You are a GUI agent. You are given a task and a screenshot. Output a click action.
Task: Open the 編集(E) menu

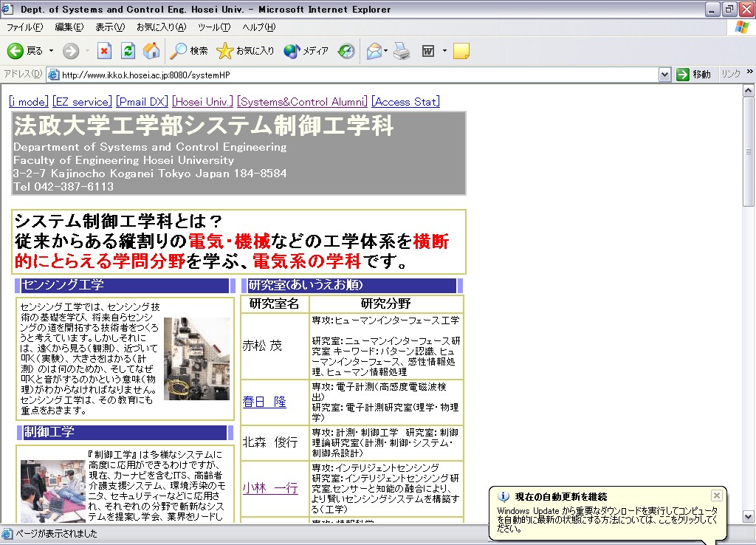pos(69,27)
